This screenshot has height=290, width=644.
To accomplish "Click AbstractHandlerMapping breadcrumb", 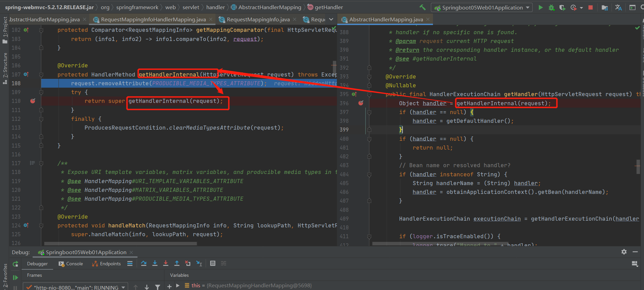I will (x=266, y=7).
